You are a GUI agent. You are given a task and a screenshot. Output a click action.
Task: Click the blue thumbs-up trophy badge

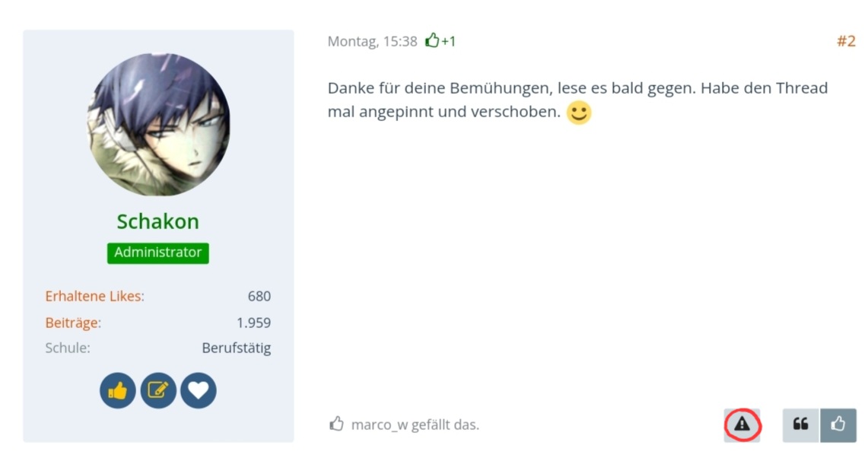[118, 391]
